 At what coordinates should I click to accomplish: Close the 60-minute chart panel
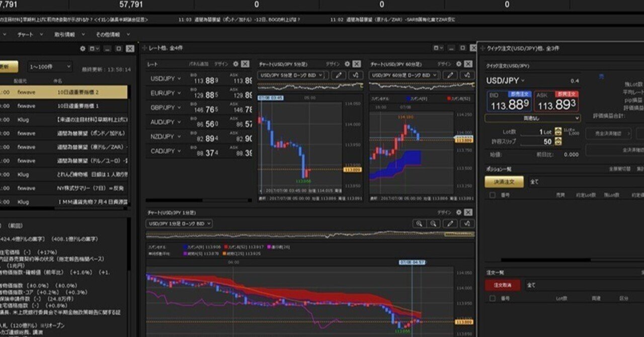click(x=468, y=64)
